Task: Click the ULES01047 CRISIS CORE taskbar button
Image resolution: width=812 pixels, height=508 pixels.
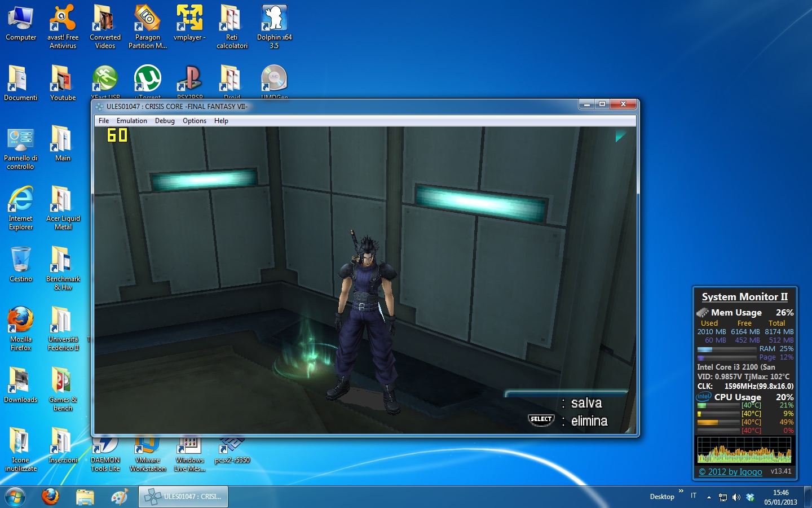Action: click(x=184, y=497)
